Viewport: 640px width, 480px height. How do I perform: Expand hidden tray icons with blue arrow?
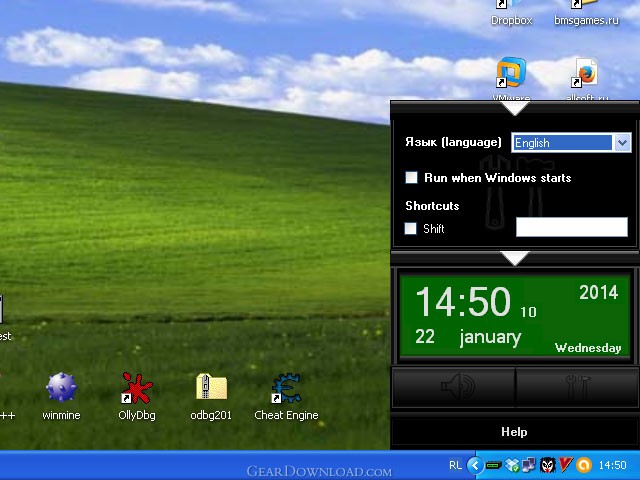pyautogui.click(x=475, y=465)
